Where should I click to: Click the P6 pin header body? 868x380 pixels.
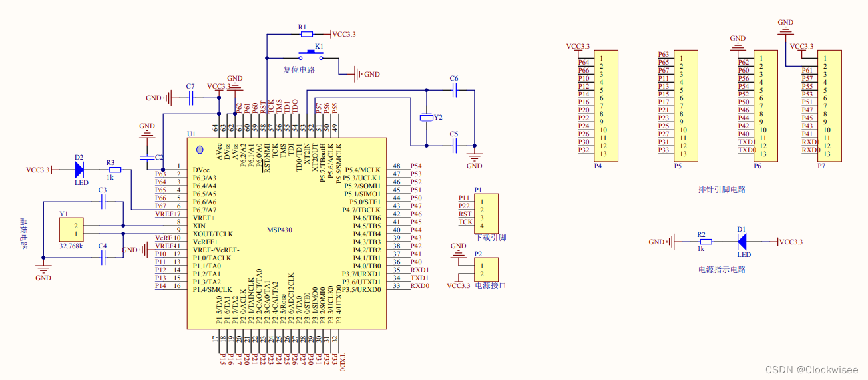point(765,106)
